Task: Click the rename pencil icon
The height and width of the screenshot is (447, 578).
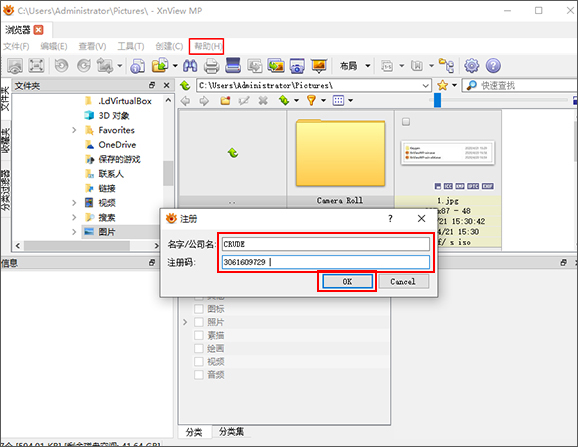Action: click(x=244, y=100)
